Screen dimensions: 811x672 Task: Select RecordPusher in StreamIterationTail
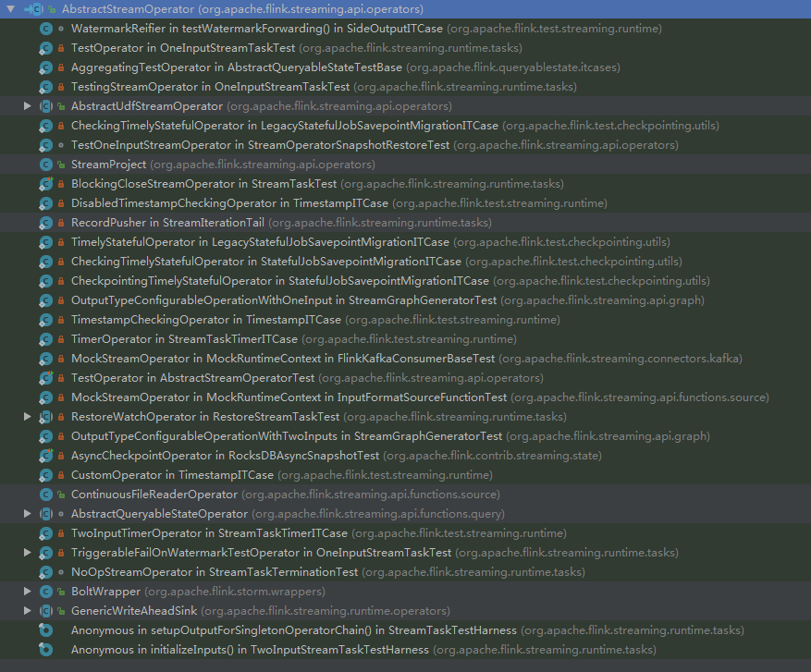tap(405, 223)
